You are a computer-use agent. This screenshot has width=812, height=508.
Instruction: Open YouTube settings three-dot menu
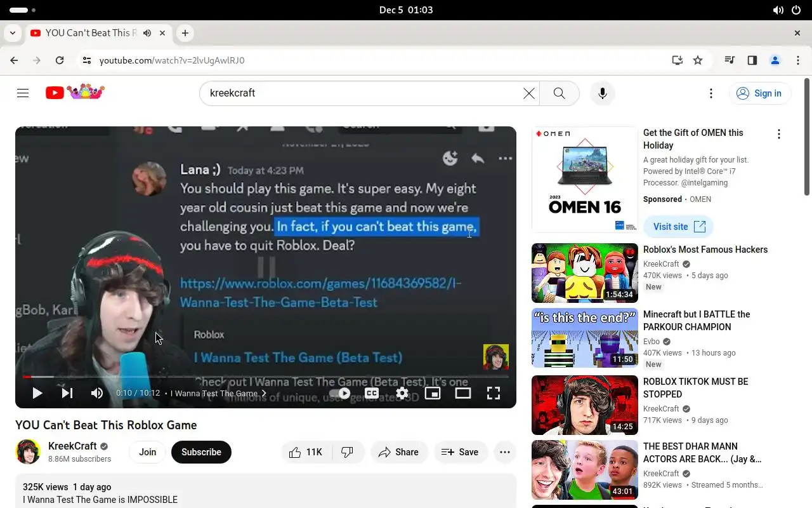tap(711, 93)
